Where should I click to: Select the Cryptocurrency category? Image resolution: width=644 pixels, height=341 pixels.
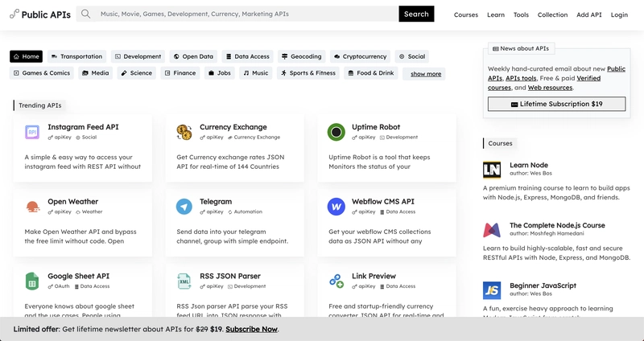pyautogui.click(x=360, y=56)
